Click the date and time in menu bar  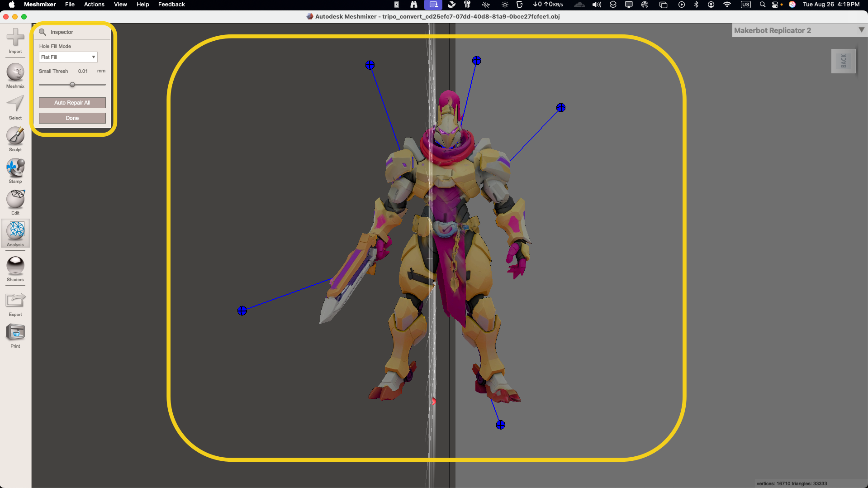[831, 5]
